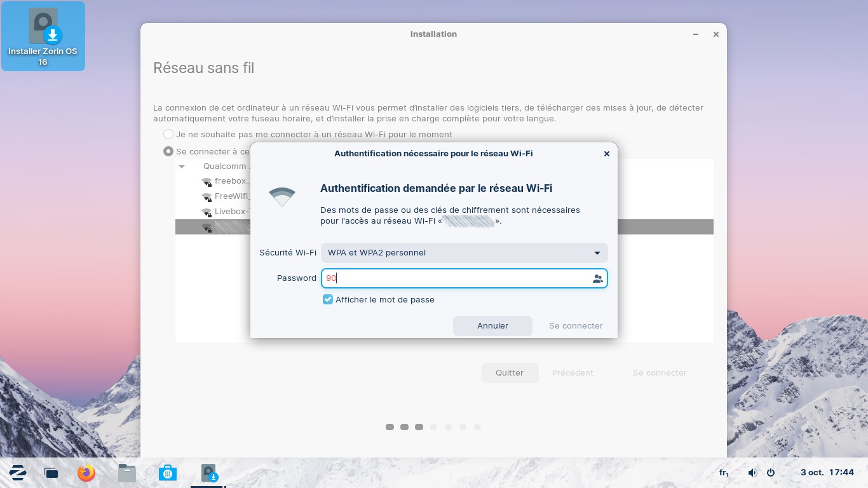This screenshot has width=868, height=488.
Task: Open the Files manager taskbar icon
Action: (x=127, y=473)
